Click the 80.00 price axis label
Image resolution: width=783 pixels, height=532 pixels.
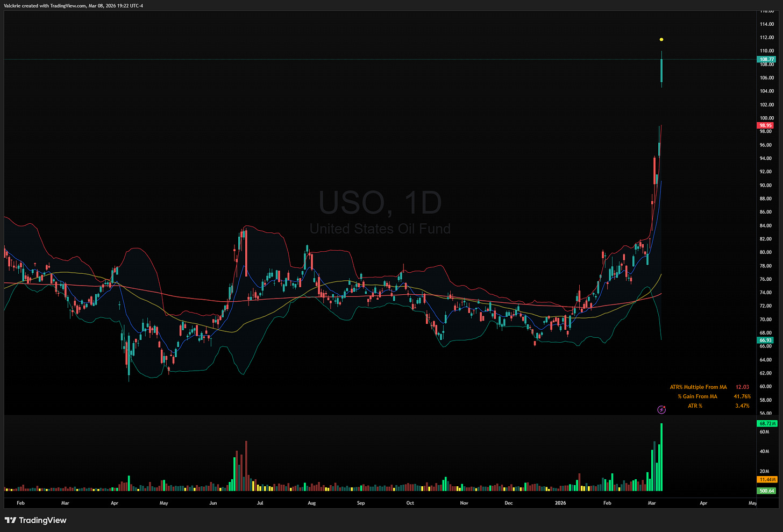tap(766, 252)
